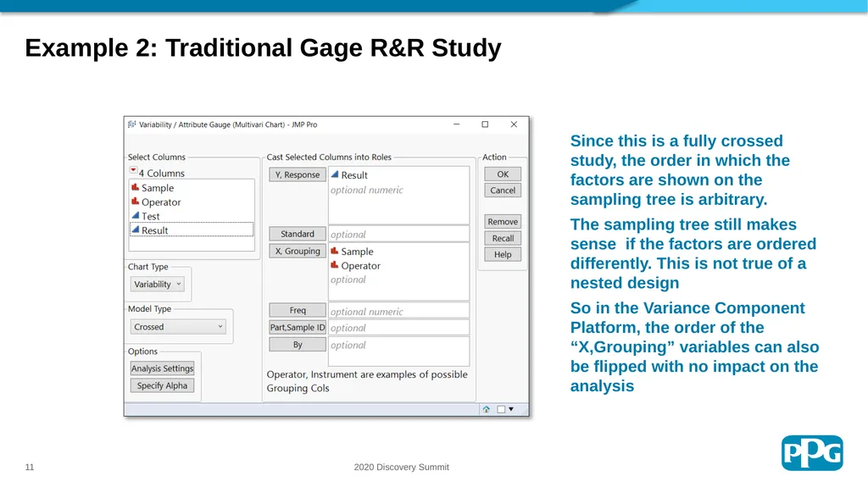Viewport: 868px width, 487px height.
Task: Confirm the dialog with OK
Action: [503, 174]
